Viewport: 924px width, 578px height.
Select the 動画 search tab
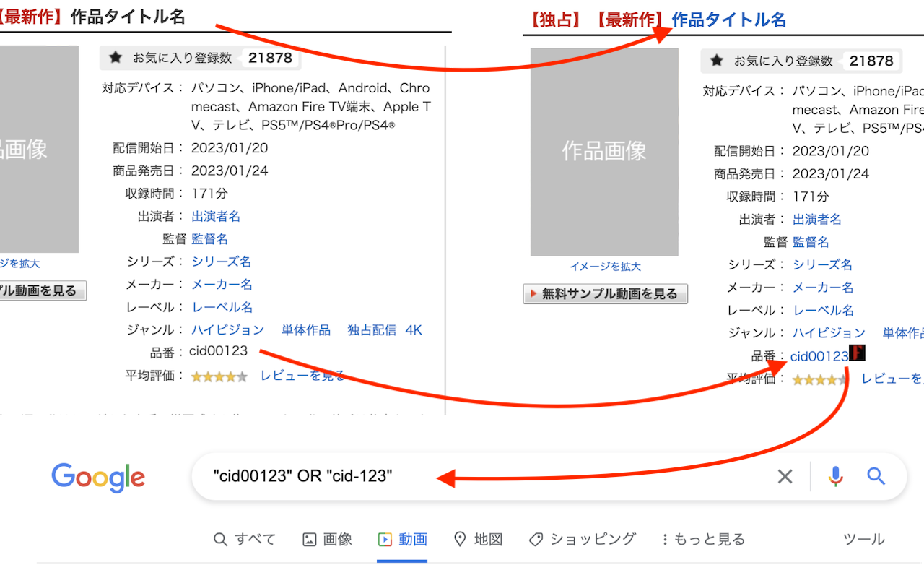402,539
